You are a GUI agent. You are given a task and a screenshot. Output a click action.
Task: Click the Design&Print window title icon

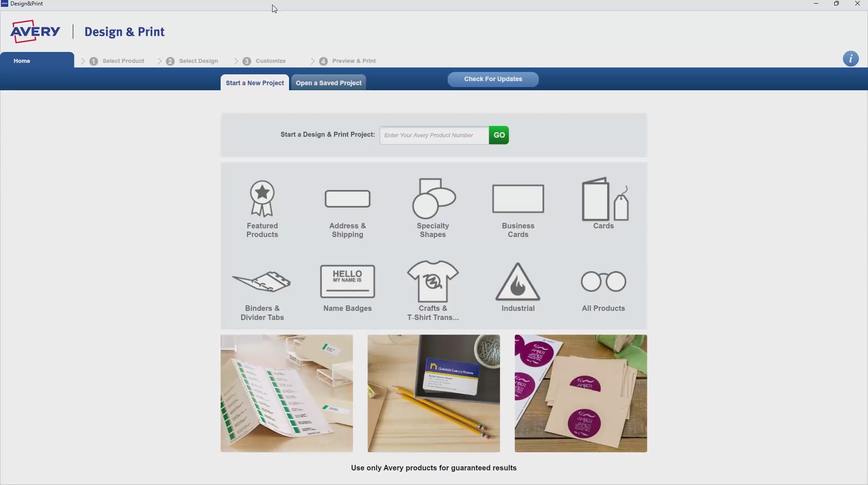click(5, 4)
